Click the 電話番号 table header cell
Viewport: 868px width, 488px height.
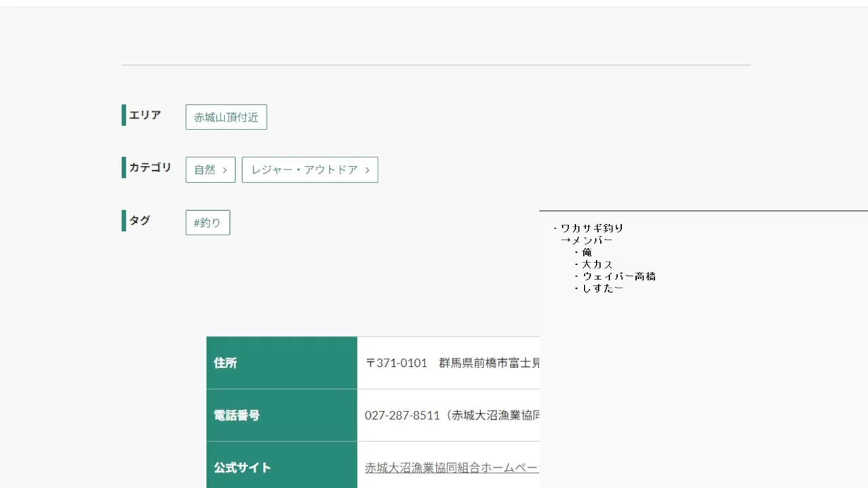tap(281, 415)
